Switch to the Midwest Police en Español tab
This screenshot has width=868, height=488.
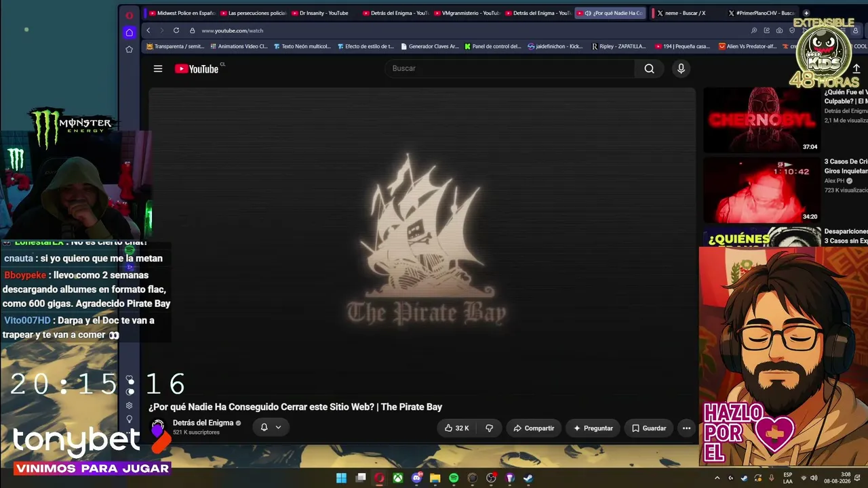point(181,13)
